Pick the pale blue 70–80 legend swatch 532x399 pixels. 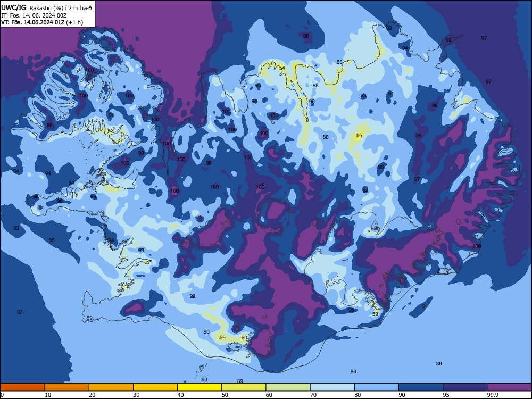point(332,387)
